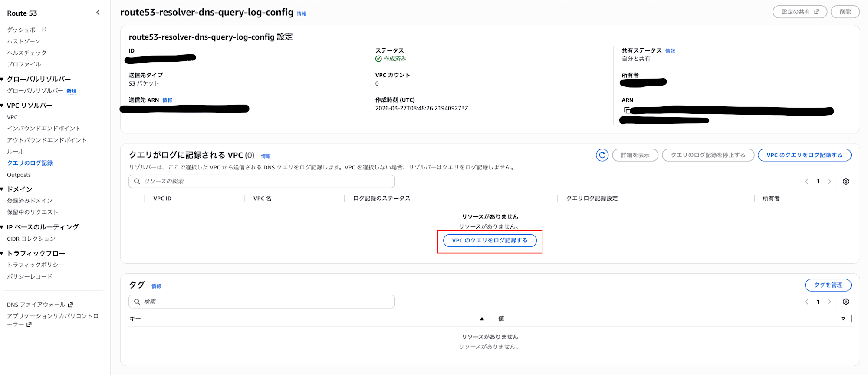The height and width of the screenshot is (375, 868).
Task: Sort tags by key ascending arrow
Action: (482, 319)
